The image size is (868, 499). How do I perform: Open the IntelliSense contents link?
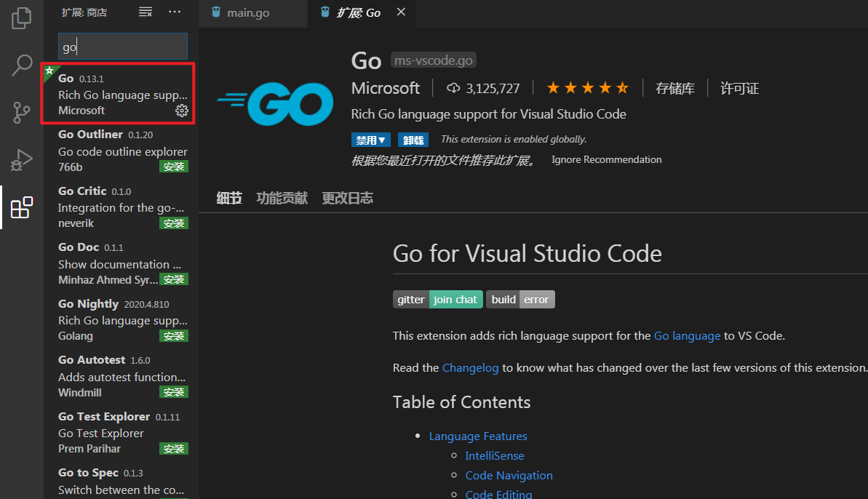pos(494,456)
